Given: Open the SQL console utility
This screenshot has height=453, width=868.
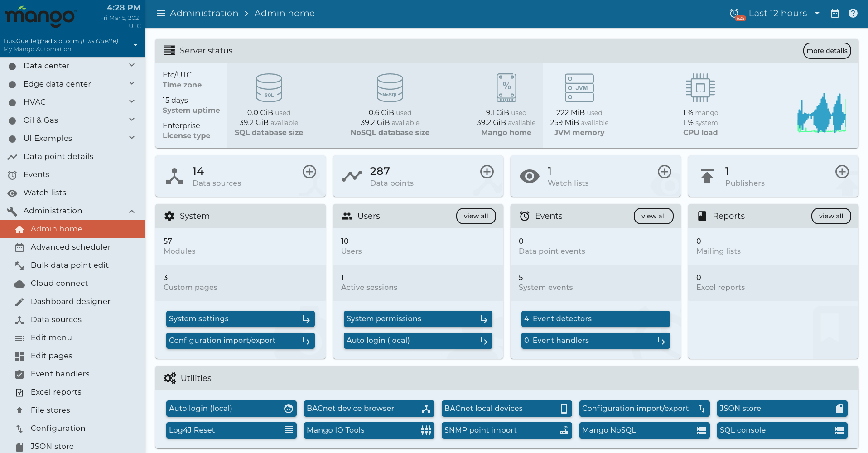Looking at the screenshot, I should [x=782, y=430].
